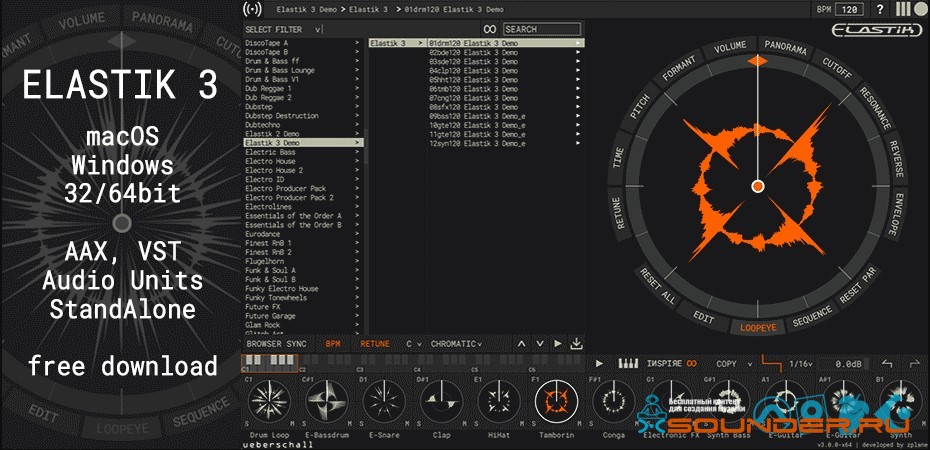Click the RESET PAR button
Screen dimensions: 930x450
[859, 287]
